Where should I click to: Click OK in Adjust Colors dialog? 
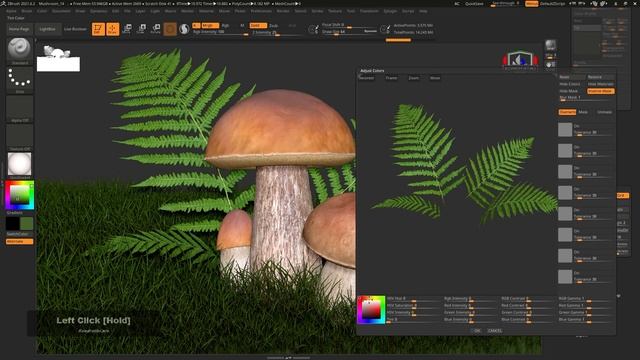(477, 331)
